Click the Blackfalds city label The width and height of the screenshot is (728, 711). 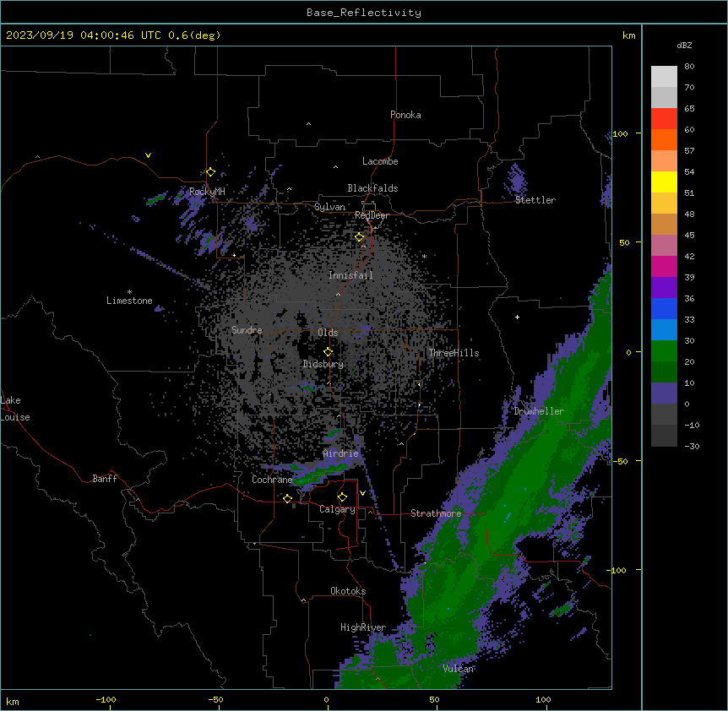pyautogui.click(x=372, y=188)
